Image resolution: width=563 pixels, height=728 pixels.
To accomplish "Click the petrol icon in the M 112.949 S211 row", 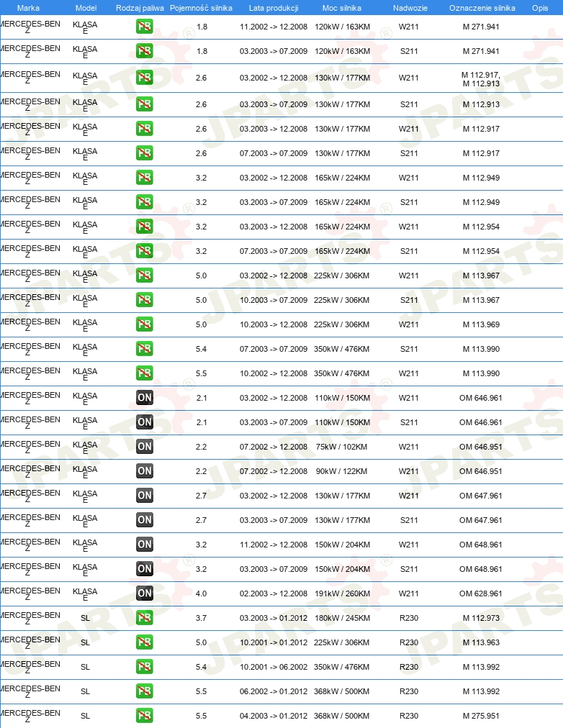I will [145, 202].
